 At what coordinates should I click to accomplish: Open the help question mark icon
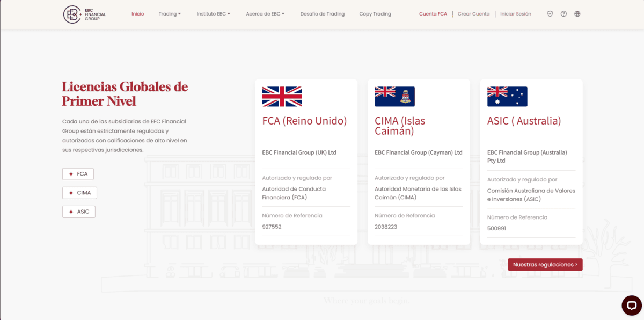563,14
